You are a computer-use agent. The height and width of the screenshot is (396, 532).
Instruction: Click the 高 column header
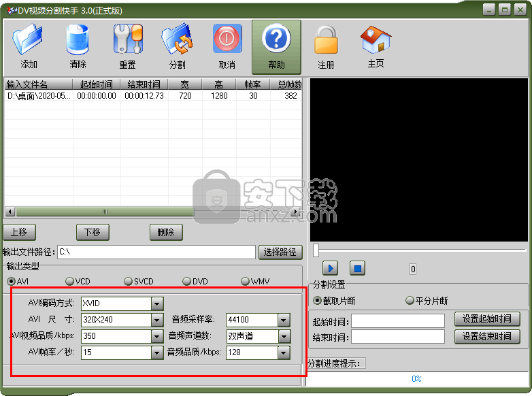219,84
